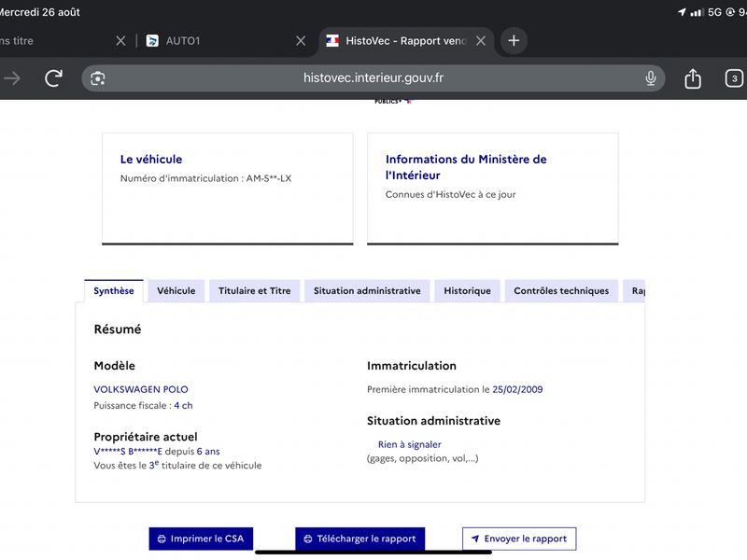Viewport: 747px width, 560px height.
Task: Close the untitled first tab
Action: click(120, 41)
